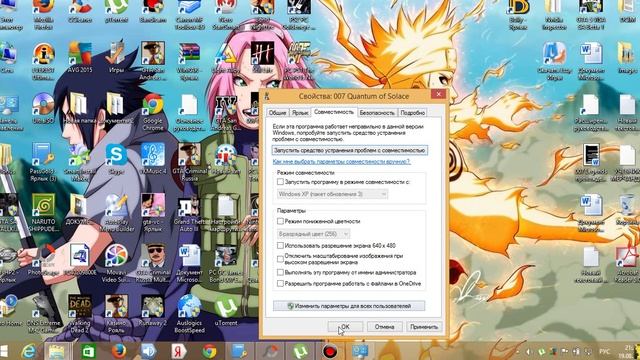Select the Совместимость tab

pyautogui.click(x=333, y=112)
